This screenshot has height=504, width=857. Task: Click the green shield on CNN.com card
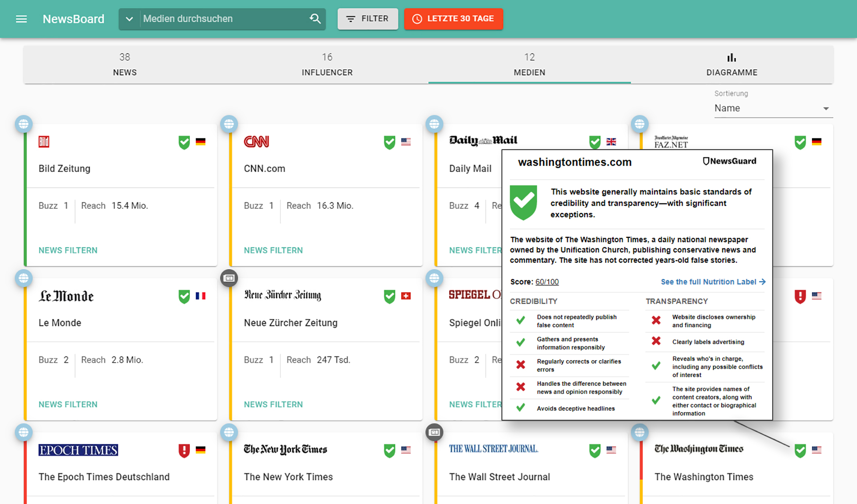pyautogui.click(x=390, y=142)
